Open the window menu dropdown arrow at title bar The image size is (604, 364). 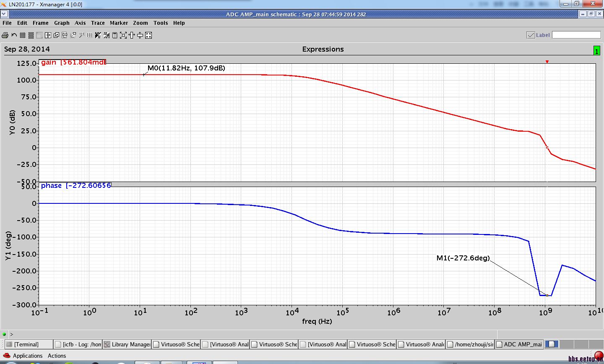pyautogui.click(x=4, y=14)
